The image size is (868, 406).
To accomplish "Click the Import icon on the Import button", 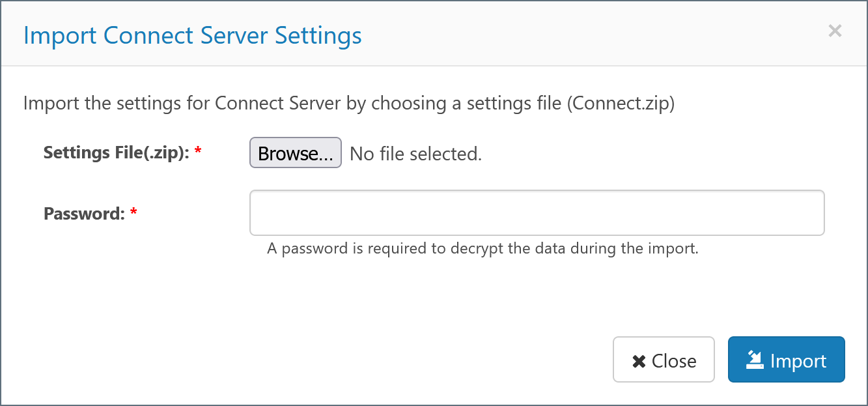I will point(755,360).
